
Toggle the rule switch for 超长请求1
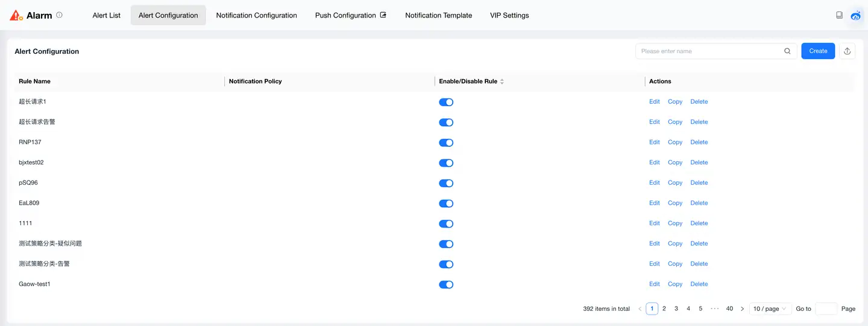tap(446, 102)
